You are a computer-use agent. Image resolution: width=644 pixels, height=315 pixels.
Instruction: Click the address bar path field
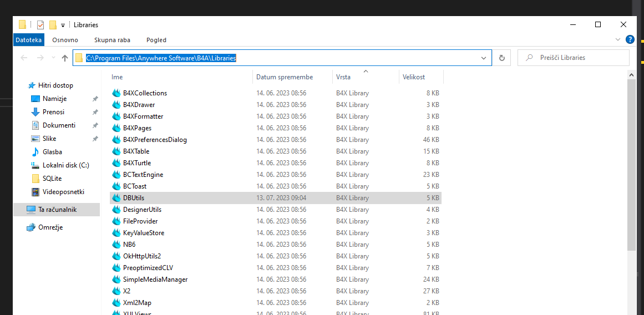click(282, 58)
